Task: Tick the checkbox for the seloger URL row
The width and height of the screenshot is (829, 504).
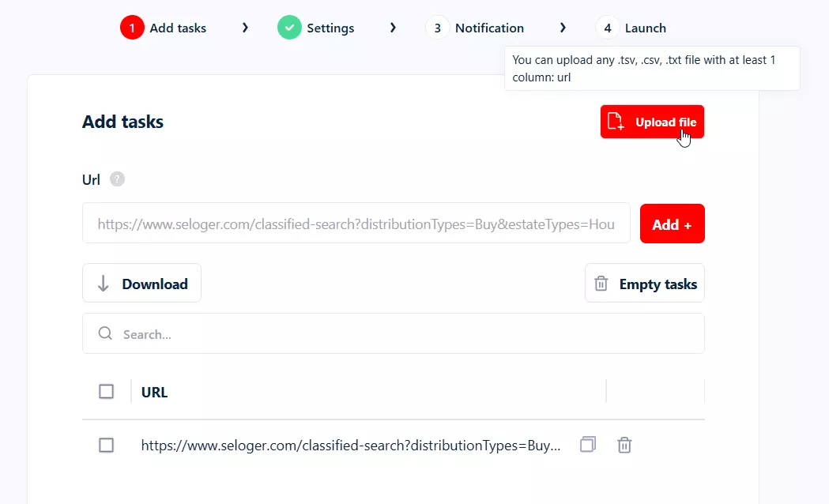Action: click(106, 445)
